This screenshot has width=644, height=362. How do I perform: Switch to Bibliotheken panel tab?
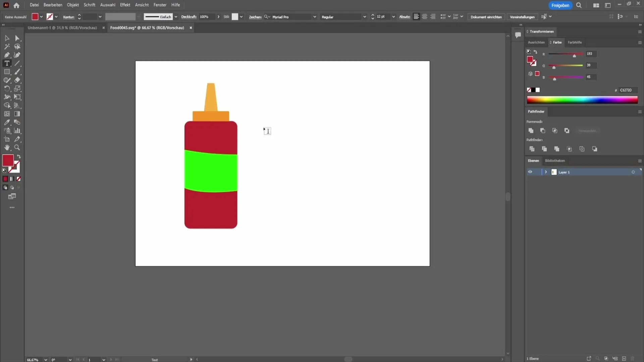(555, 161)
